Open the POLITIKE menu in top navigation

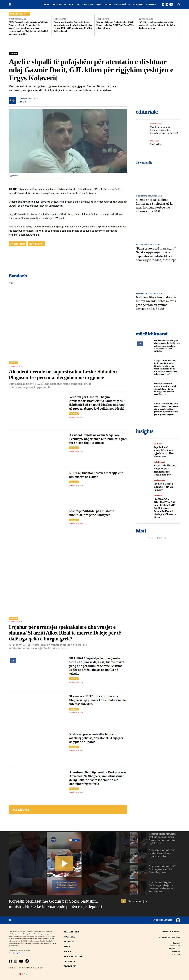tap(74, 5)
